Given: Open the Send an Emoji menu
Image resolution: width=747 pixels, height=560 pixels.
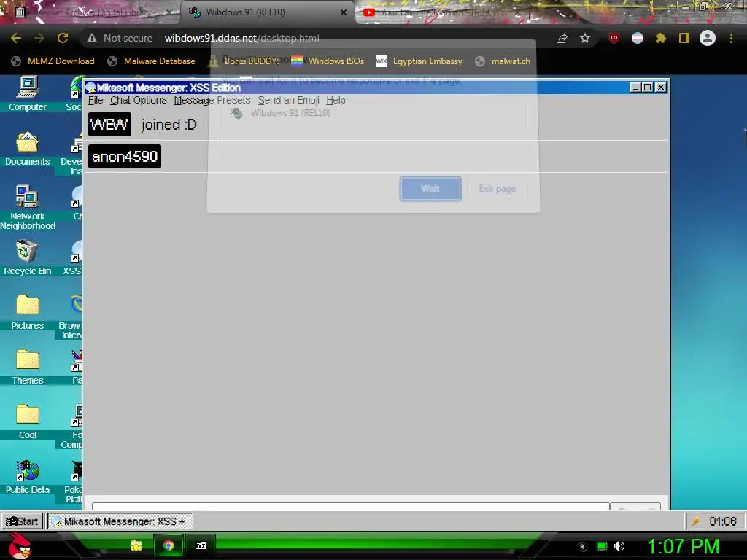Looking at the screenshot, I should point(288,100).
